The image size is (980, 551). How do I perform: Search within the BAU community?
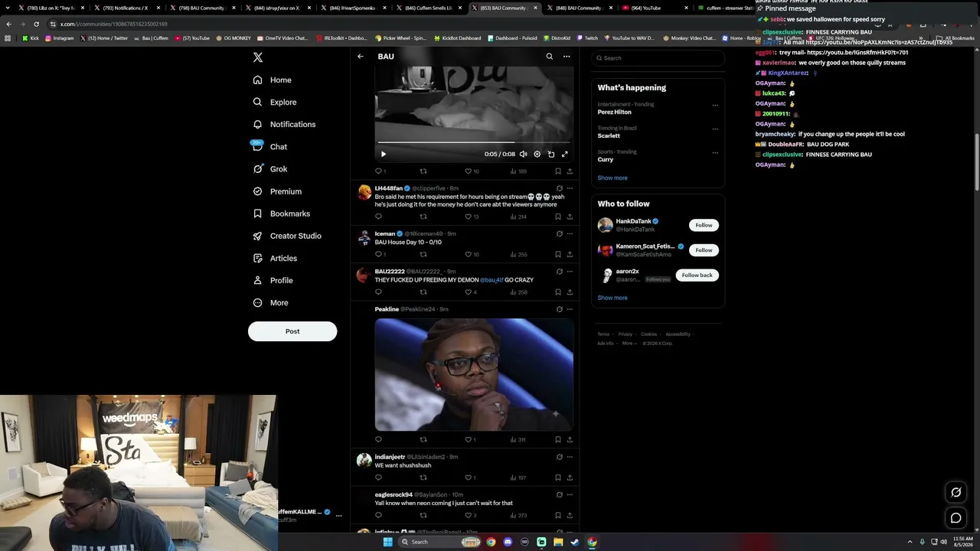549,57
